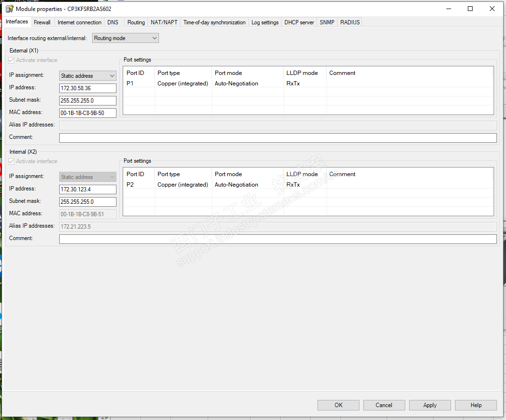The width and height of the screenshot is (506, 420).
Task: Open the SNMP tab
Action: [x=327, y=22]
